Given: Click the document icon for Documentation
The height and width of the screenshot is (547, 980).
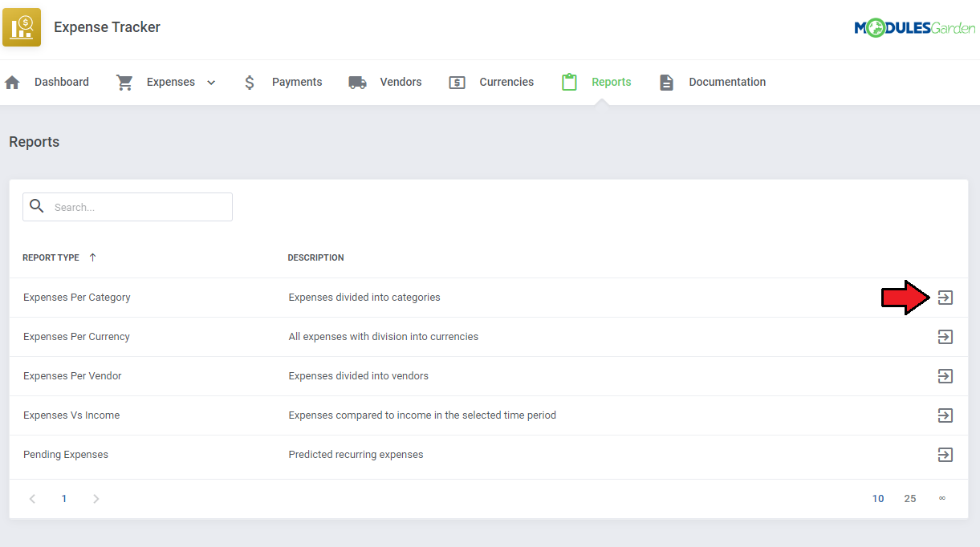Looking at the screenshot, I should pyautogui.click(x=666, y=82).
